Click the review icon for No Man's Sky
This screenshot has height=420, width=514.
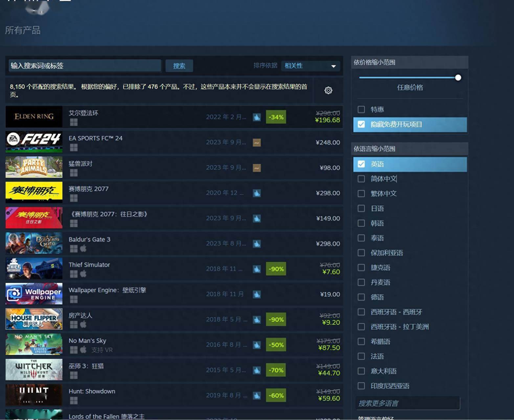pyautogui.click(x=257, y=345)
